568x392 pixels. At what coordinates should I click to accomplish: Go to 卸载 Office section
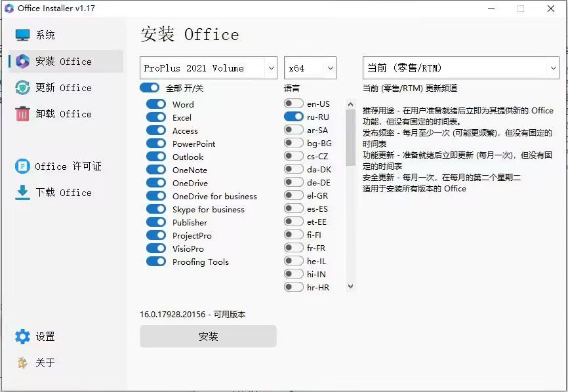click(x=64, y=113)
